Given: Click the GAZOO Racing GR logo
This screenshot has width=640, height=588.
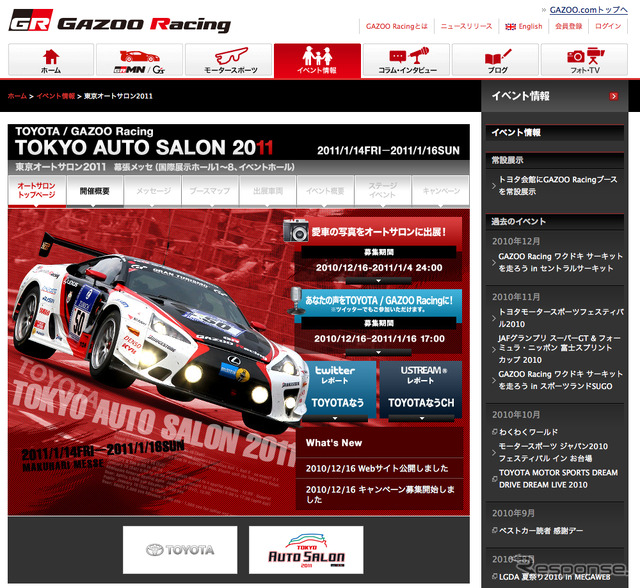Looking at the screenshot, I should point(120,21).
